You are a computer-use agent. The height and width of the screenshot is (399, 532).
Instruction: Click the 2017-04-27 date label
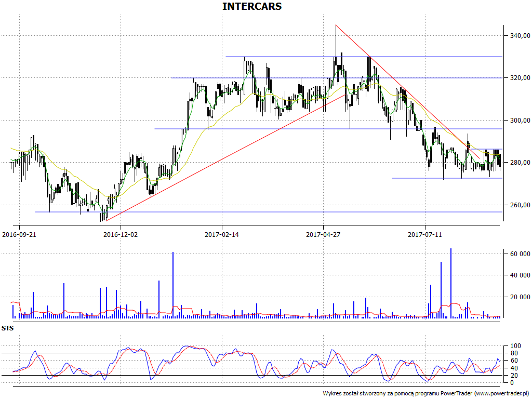323,235
